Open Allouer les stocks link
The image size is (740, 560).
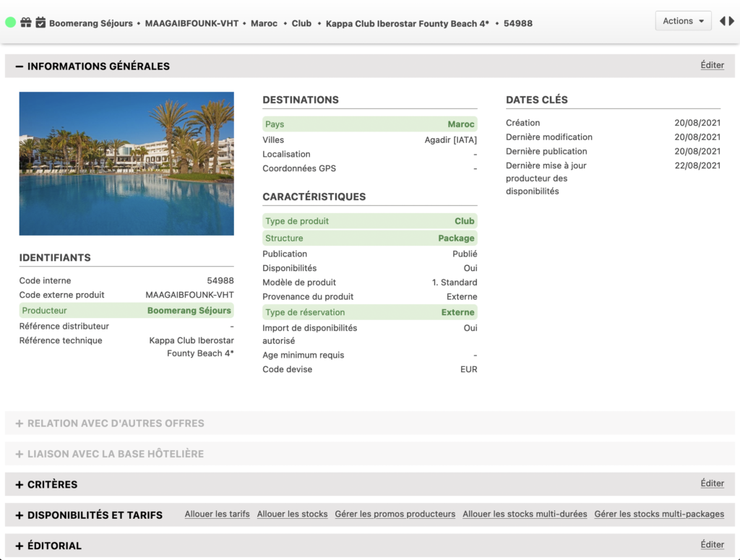click(292, 514)
